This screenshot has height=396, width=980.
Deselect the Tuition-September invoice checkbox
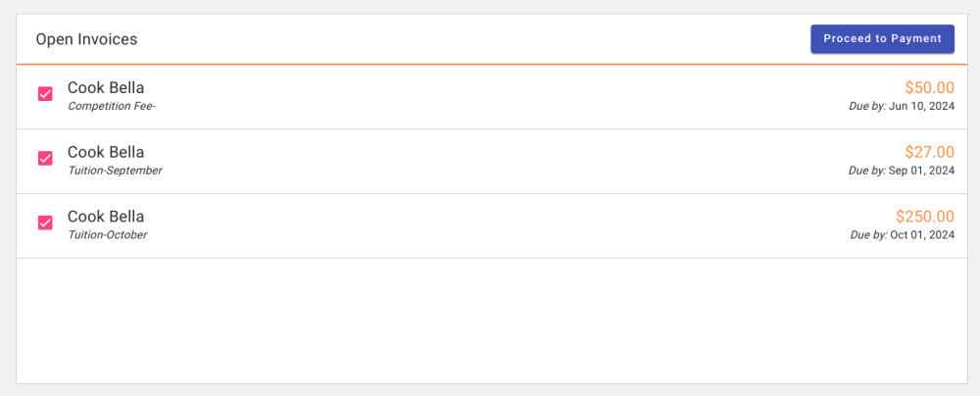[x=45, y=159]
